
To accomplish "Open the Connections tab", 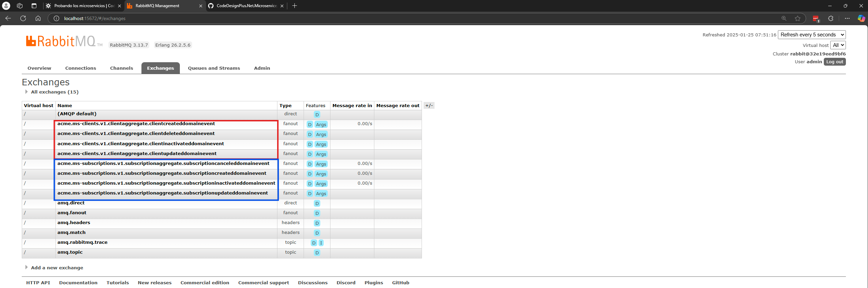I will coord(81,68).
